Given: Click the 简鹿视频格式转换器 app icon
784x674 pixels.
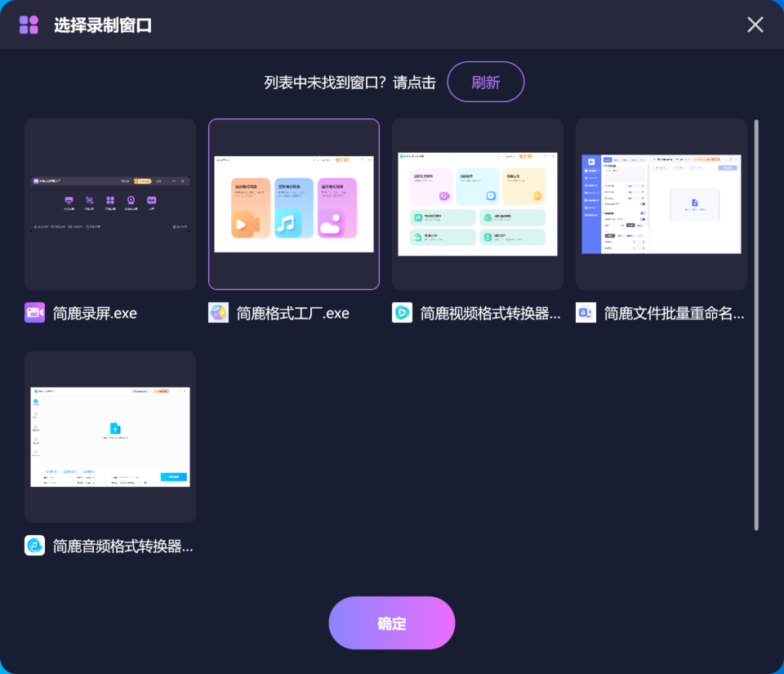Looking at the screenshot, I should coord(402,312).
